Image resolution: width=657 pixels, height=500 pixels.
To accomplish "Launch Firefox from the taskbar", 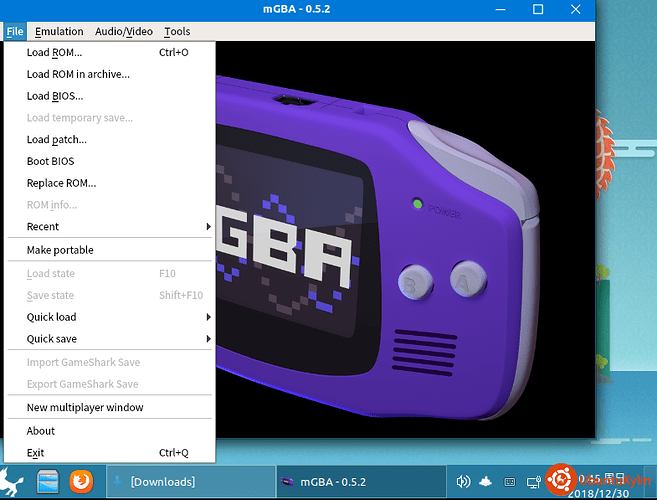I will coord(81,482).
